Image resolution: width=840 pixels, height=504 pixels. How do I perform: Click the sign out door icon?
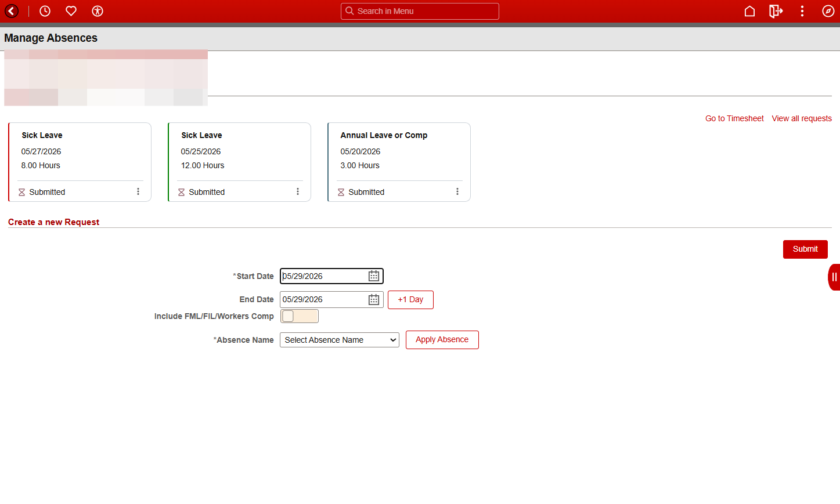[776, 11]
